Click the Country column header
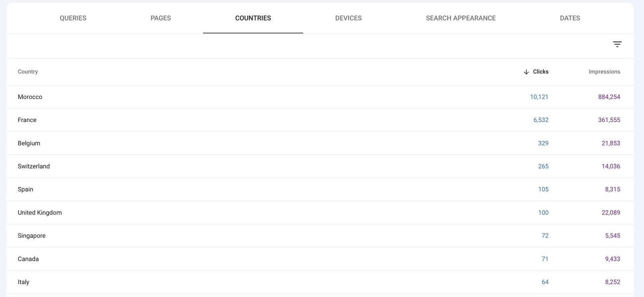Viewport: 644px width, 297px height. pos(28,72)
